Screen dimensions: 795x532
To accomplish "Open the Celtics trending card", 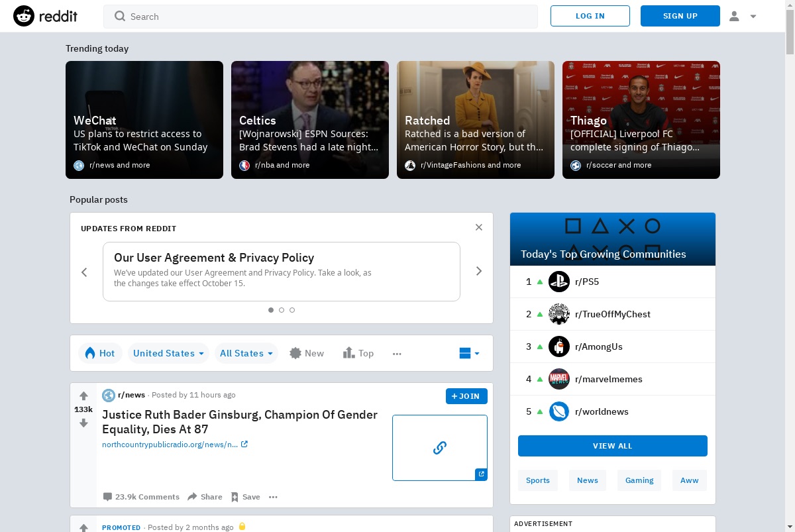I will click(x=310, y=120).
